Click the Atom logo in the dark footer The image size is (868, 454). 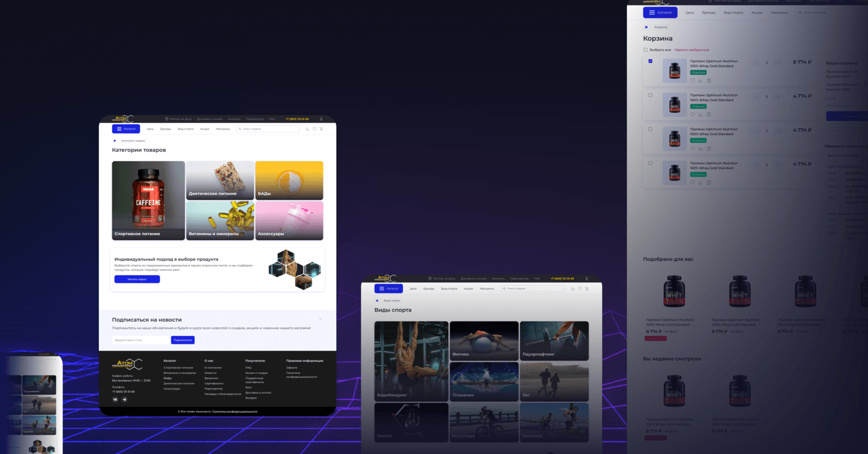click(x=127, y=364)
